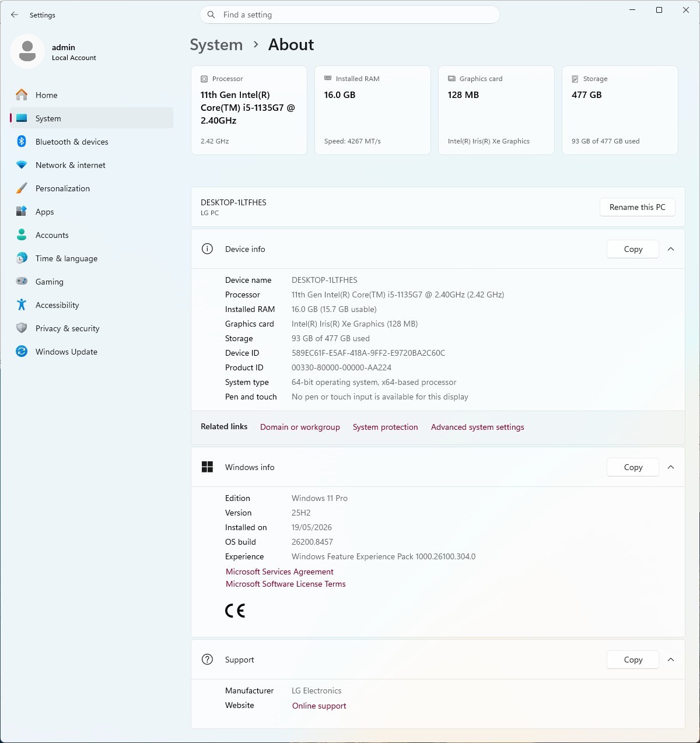Open Microsoft Services Agreement link

[x=279, y=572]
